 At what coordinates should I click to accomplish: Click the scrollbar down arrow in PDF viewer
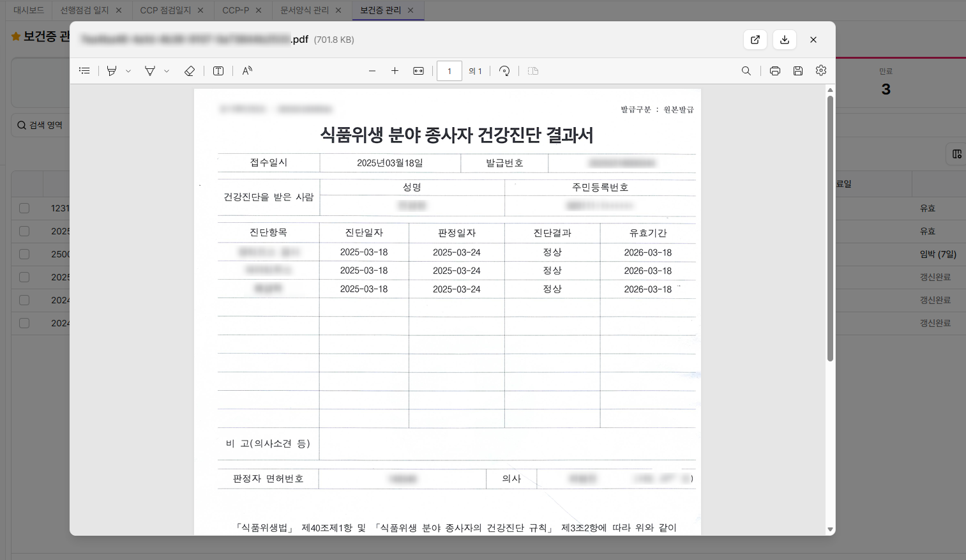(x=830, y=529)
